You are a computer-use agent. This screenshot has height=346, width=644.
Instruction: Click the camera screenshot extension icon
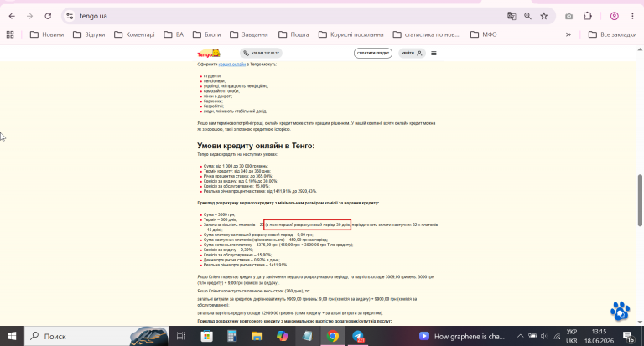[569, 16]
